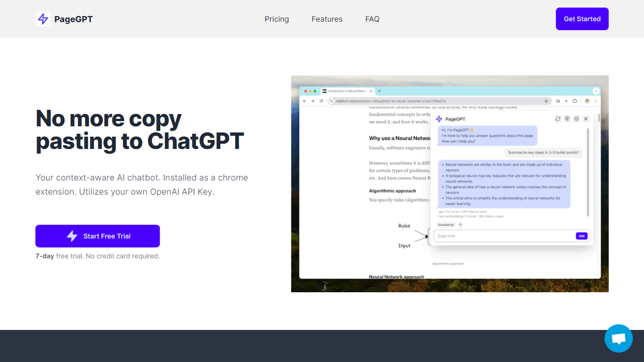Select the Introduction to Neural Networks browser tab
Screen dimensions: 644x362
coord(348,91)
